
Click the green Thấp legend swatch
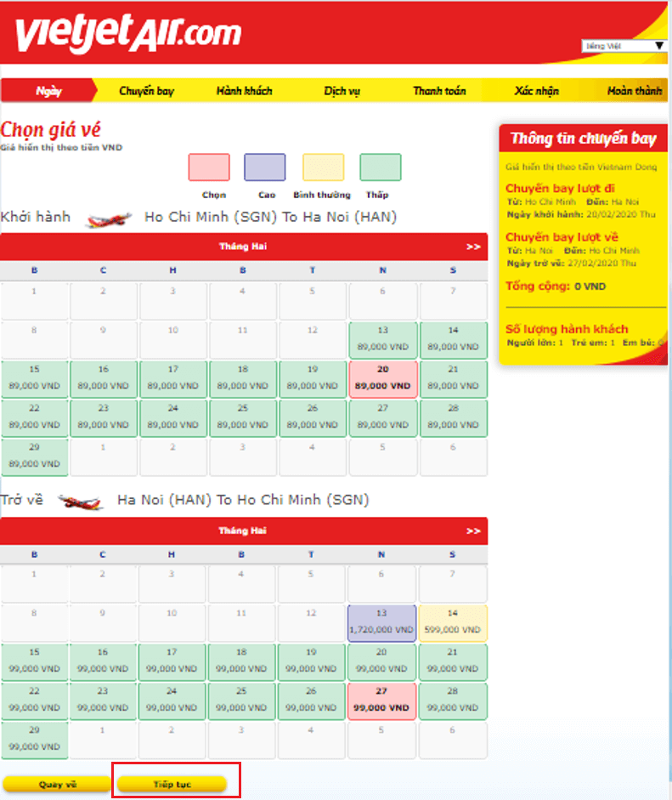point(381,167)
